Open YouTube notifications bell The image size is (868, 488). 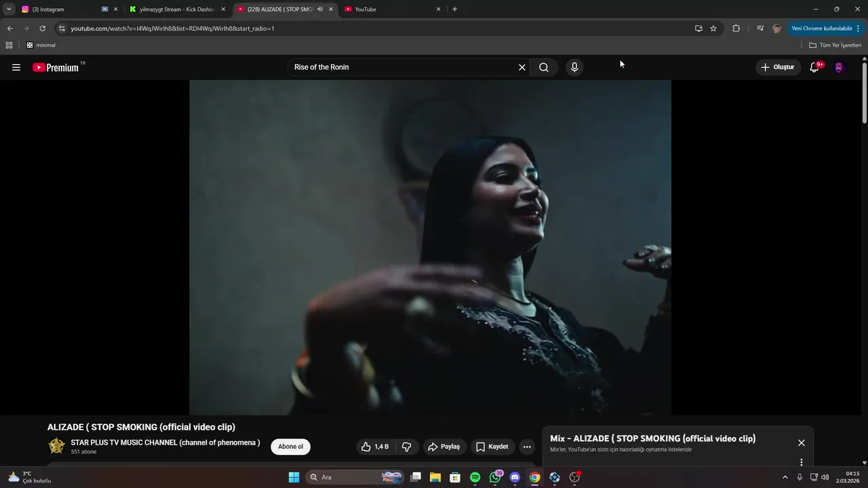pyautogui.click(x=814, y=67)
